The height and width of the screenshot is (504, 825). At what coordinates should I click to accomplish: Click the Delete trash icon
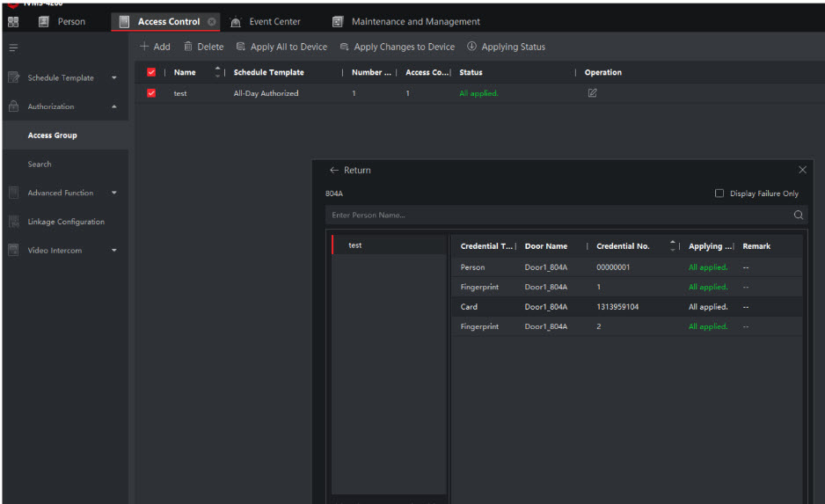[x=188, y=47]
